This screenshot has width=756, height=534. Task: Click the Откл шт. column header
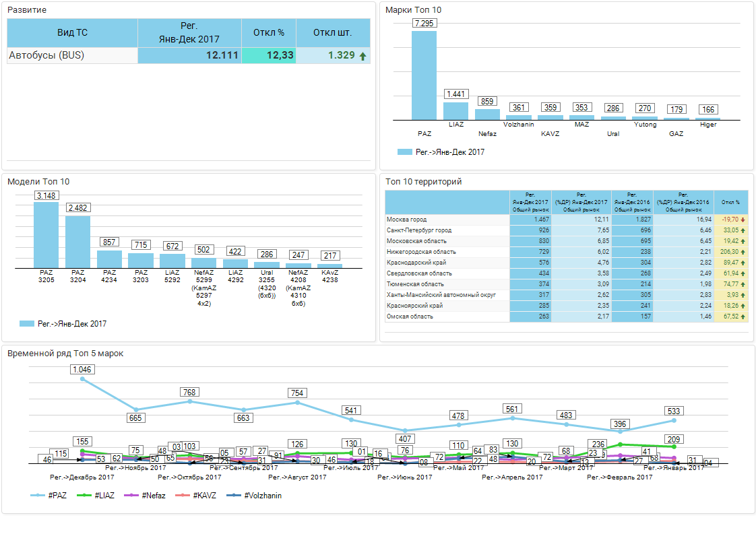(333, 32)
